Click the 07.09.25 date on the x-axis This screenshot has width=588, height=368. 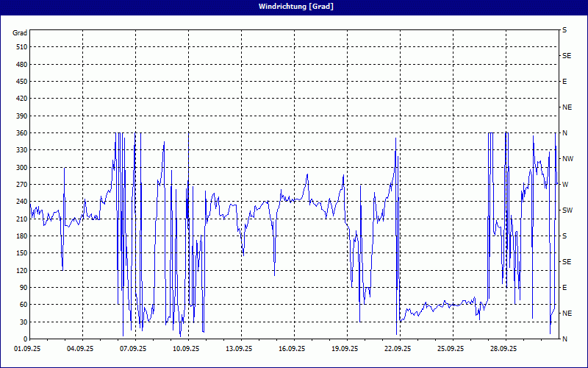click(x=133, y=349)
